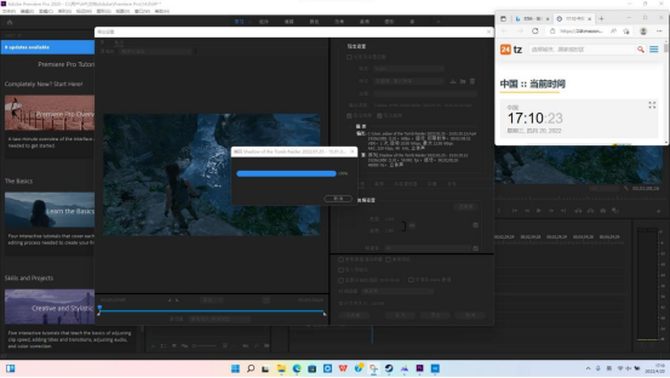Click the import preset icon
Screen dimensions: 670x378
pos(463,81)
